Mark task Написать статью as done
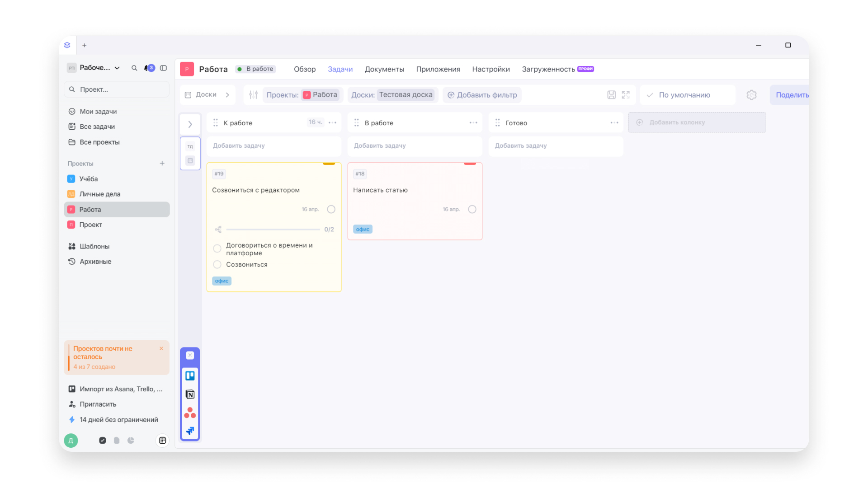868x488 pixels. (472, 209)
